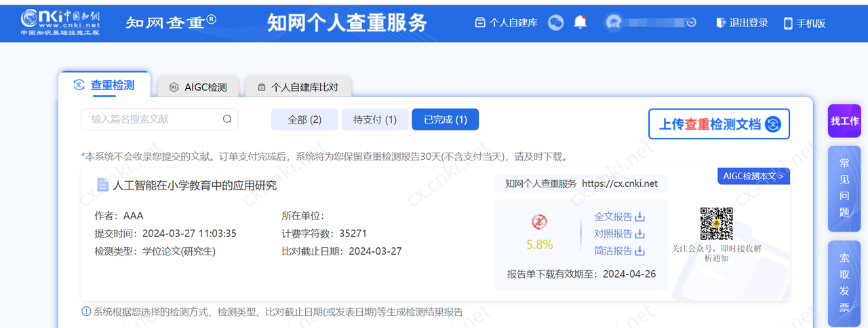
Task: Click the user avatar icon
Action: (614, 22)
